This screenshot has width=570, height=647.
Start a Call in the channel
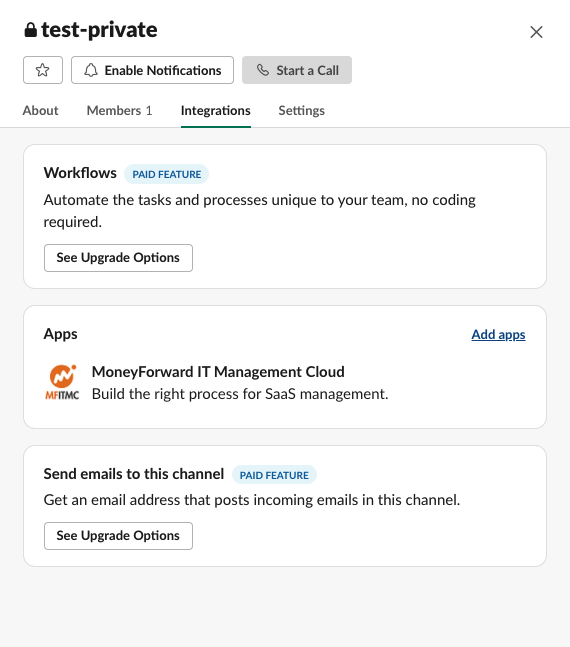pos(297,70)
